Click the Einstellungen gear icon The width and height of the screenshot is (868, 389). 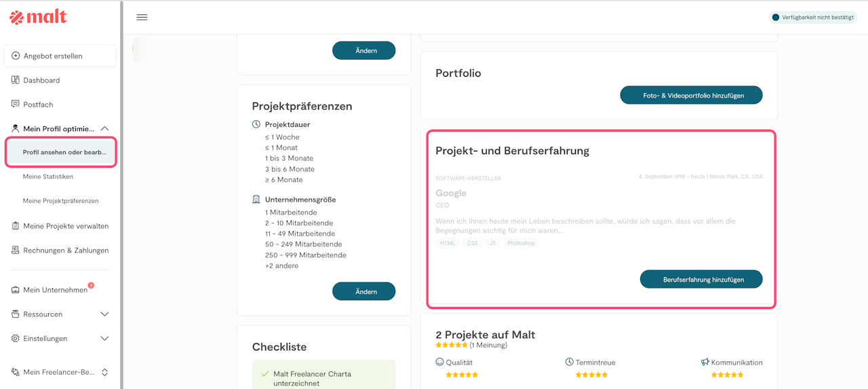click(16, 339)
